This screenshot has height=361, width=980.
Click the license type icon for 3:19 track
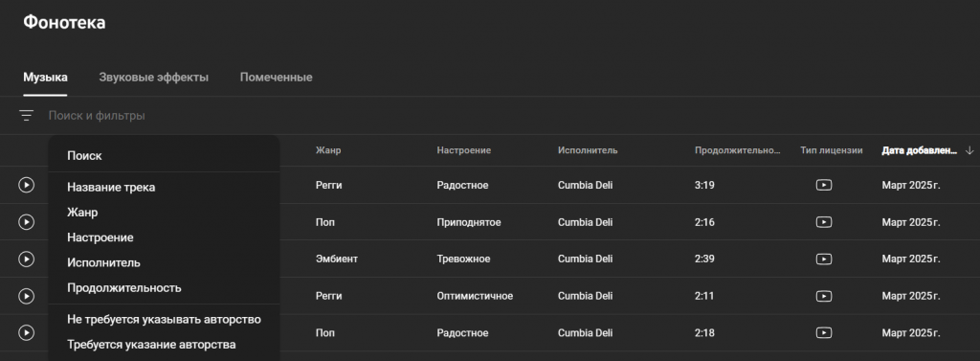coord(824,185)
